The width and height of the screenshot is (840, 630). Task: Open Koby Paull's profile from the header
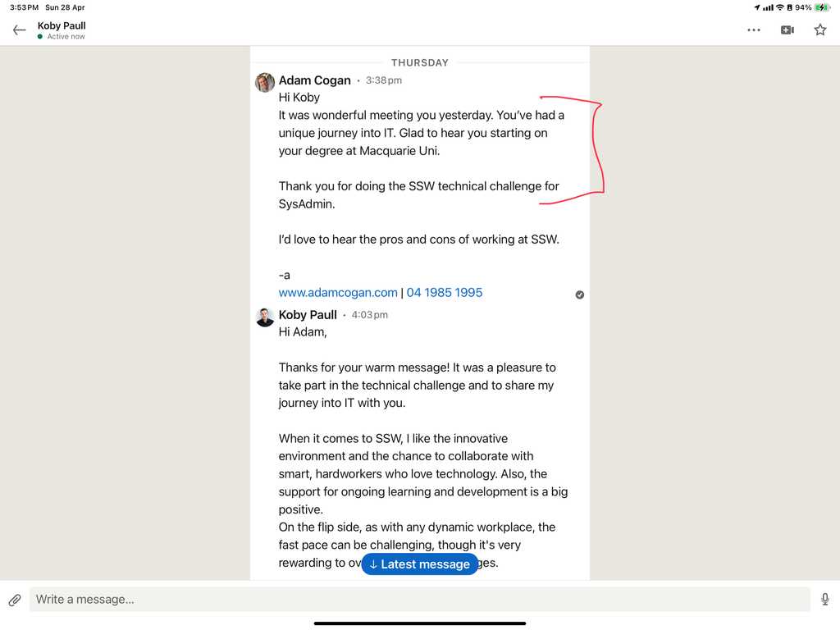[62, 25]
